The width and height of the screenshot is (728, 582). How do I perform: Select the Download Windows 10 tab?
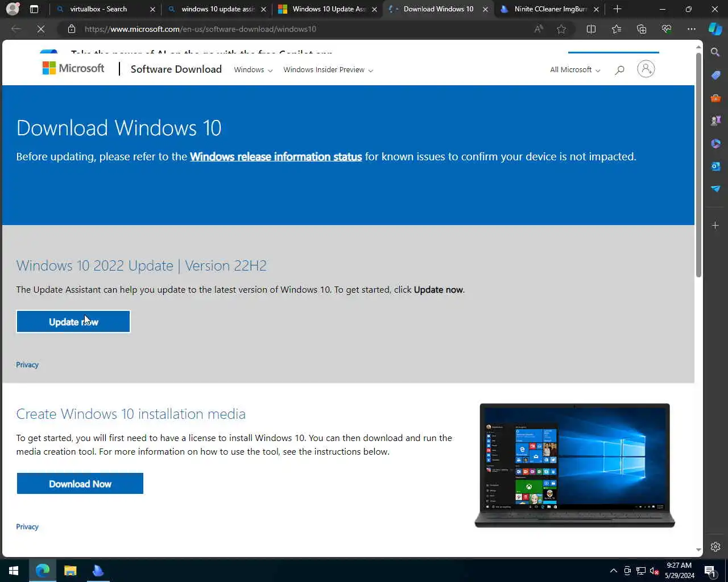click(x=438, y=9)
